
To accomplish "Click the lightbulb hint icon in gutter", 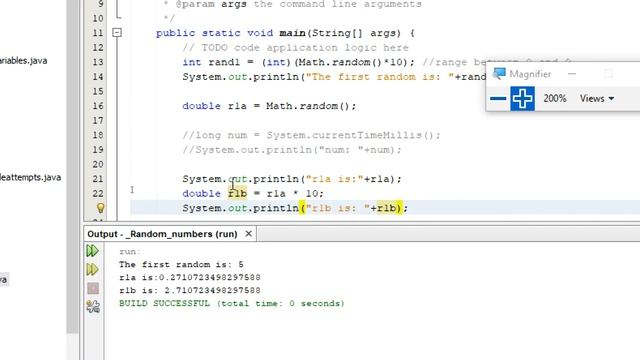I will 100,208.
